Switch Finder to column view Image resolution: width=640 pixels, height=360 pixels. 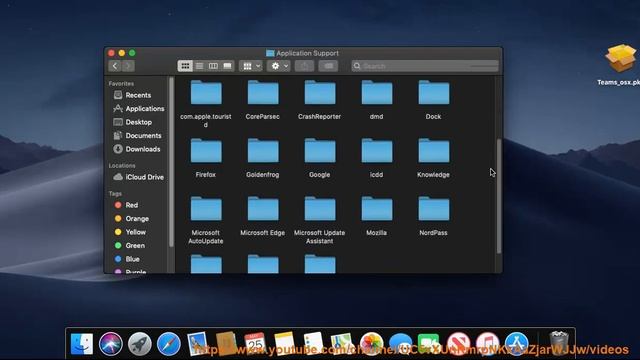(x=213, y=66)
